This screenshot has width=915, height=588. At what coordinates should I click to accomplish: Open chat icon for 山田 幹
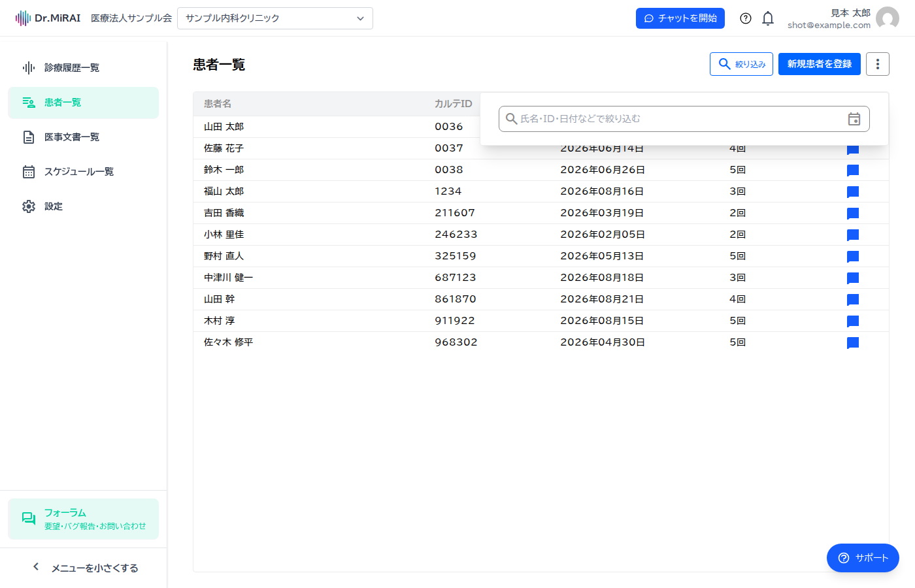click(x=853, y=300)
